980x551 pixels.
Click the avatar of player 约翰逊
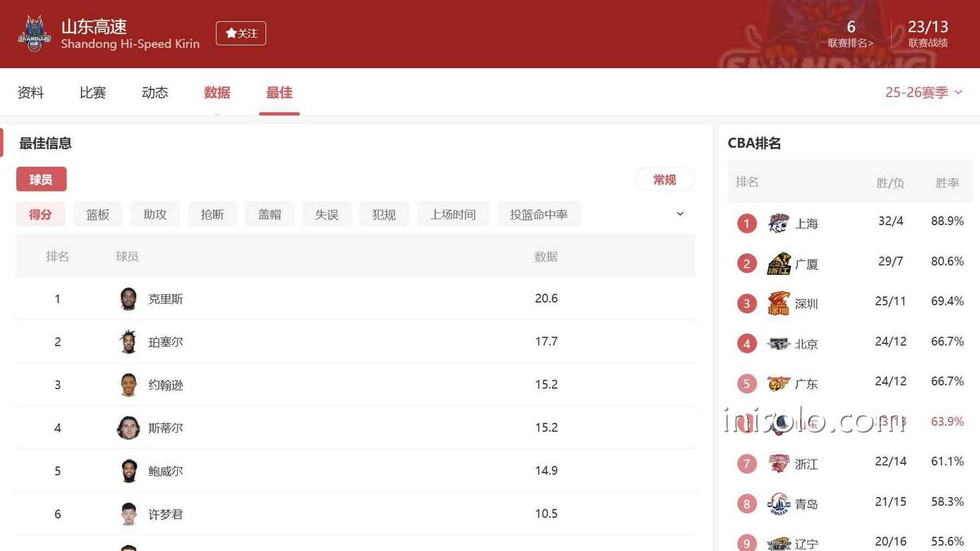point(128,384)
